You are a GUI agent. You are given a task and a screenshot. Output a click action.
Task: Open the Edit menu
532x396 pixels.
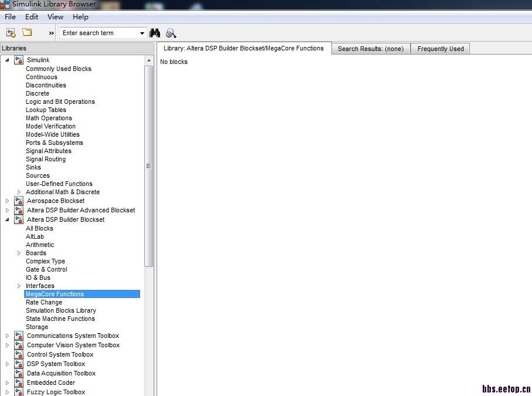32,17
